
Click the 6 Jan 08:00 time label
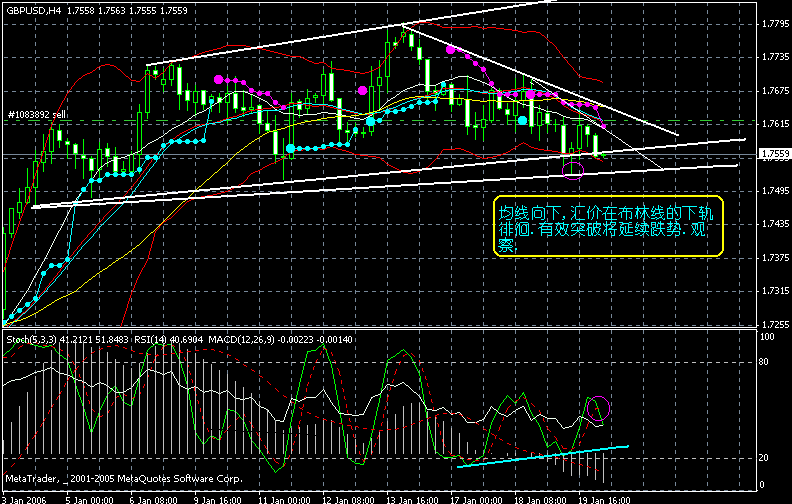tap(154, 500)
